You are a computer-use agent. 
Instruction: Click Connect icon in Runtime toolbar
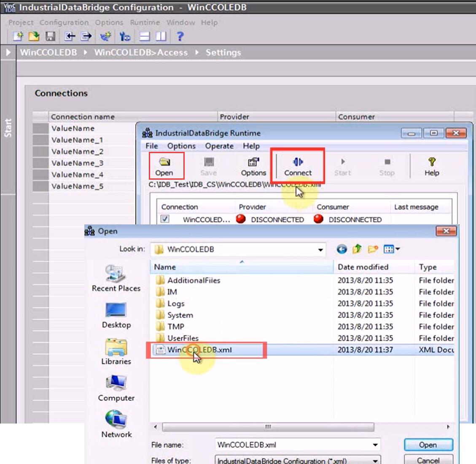pyautogui.click(x=298, y=167)
